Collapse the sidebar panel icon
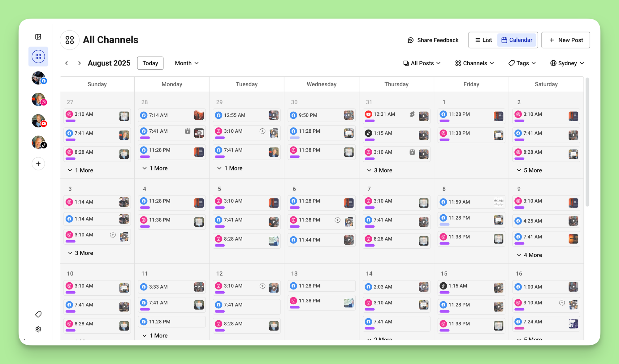Image resolution: width=619 pixels, height=364 pixels. (x=38, y=37)
